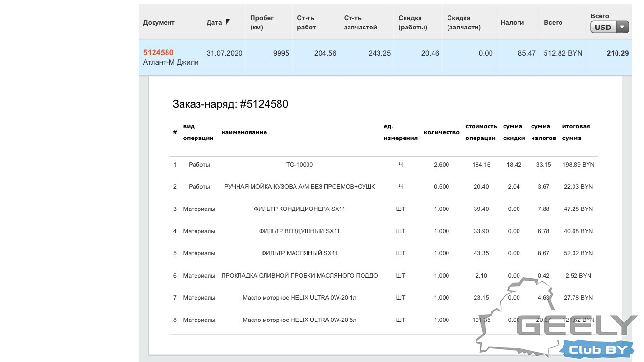The image size is (644, 362).
Task: Click the Пробег (км) column header
Action: pos(262,22)
